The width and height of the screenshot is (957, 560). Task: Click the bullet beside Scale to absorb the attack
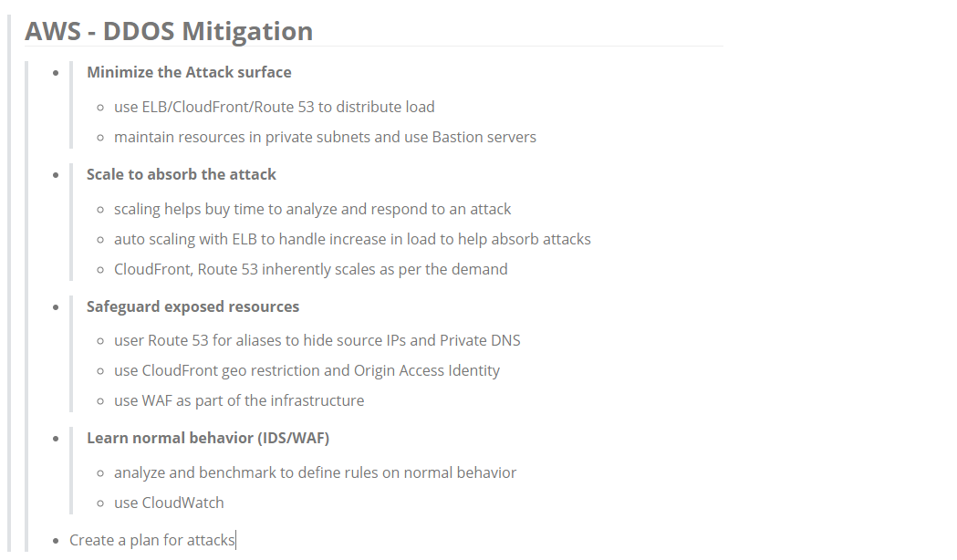(x=57, y=175)
